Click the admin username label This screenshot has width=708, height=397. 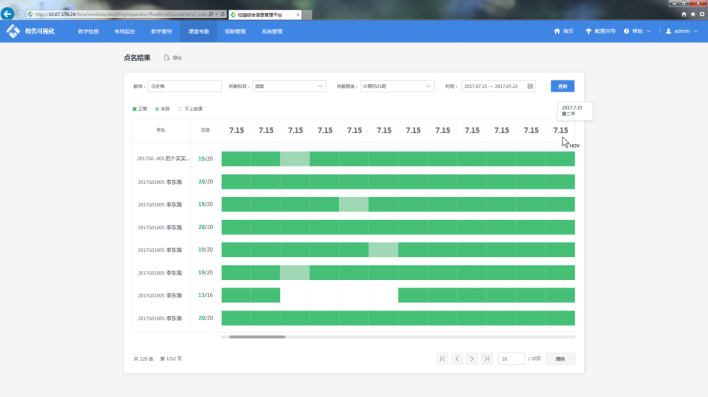(682, 31)
